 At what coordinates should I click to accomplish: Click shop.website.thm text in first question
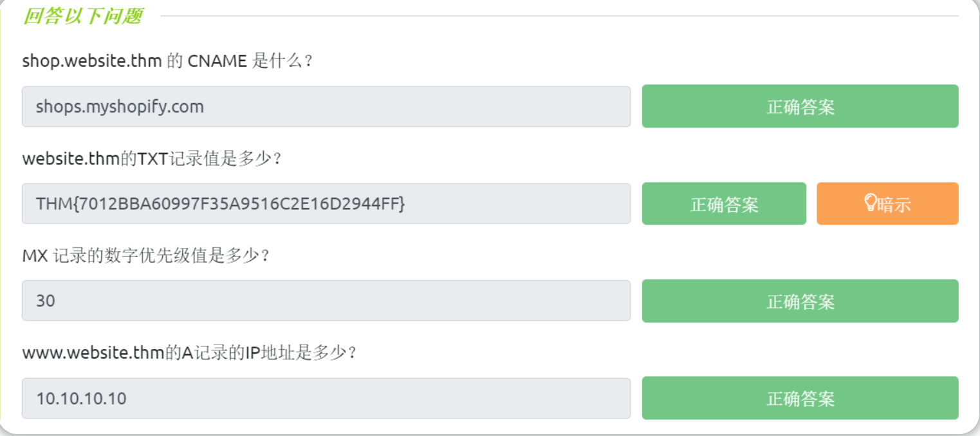[x=92, y=61]
